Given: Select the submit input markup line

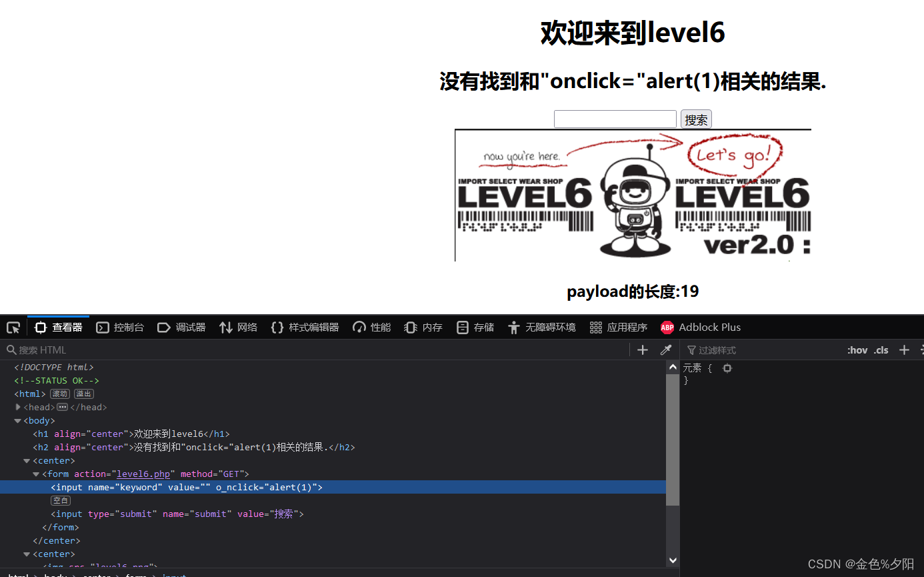Looking at the screenshot, I should click(x=333, y=514).
